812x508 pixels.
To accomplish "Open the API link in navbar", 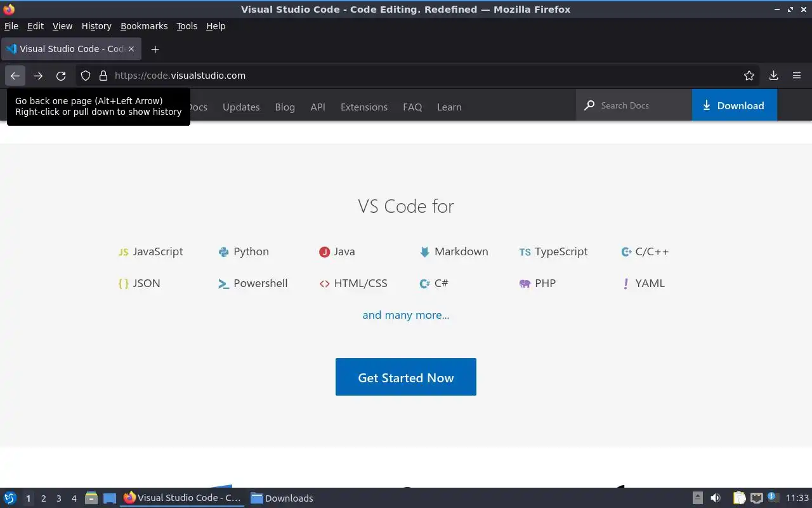I will (x=318, y=107).
